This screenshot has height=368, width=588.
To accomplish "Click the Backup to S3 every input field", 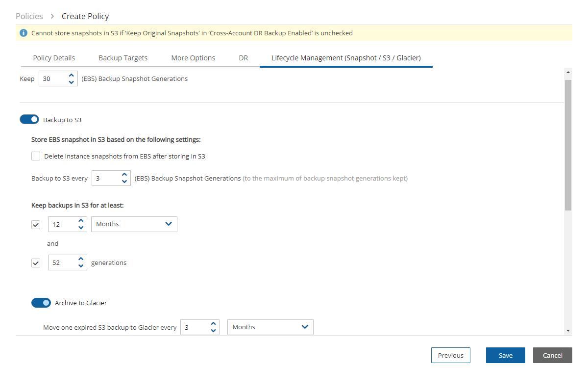I will coord(111,179).
